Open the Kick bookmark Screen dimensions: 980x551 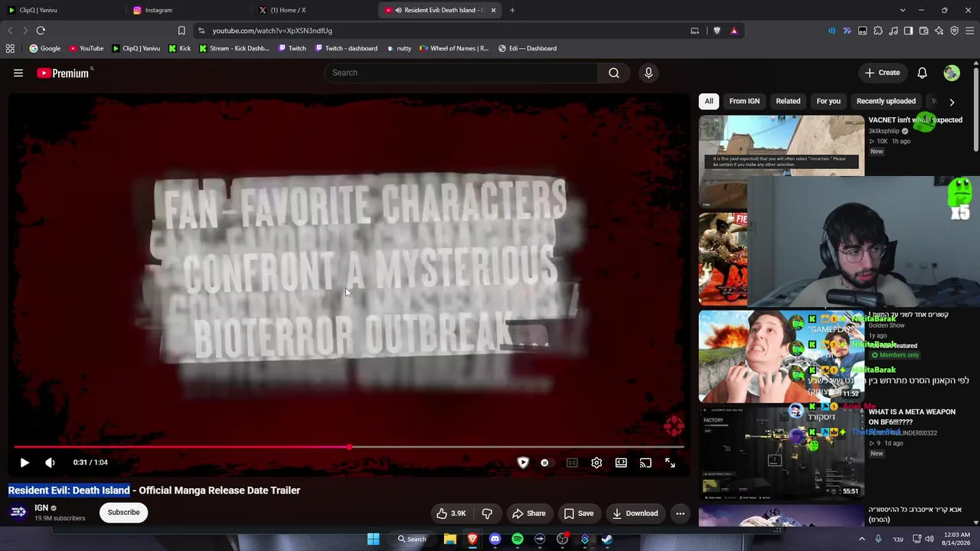(x=179, y=48)
